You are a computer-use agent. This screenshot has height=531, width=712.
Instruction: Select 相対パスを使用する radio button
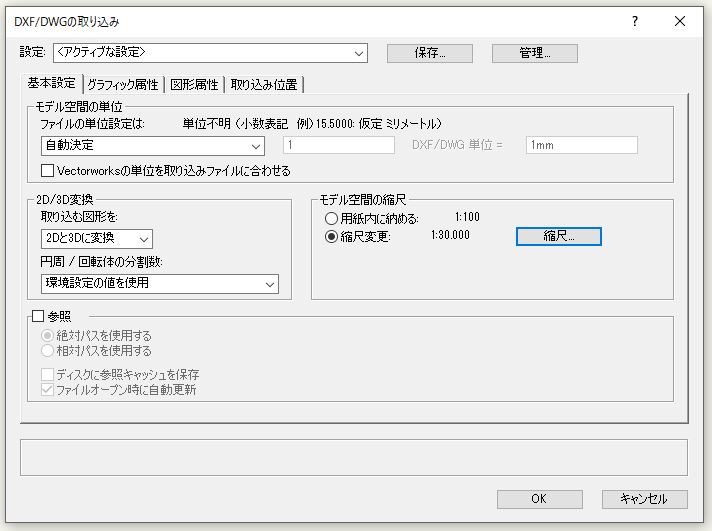point(47,351)
